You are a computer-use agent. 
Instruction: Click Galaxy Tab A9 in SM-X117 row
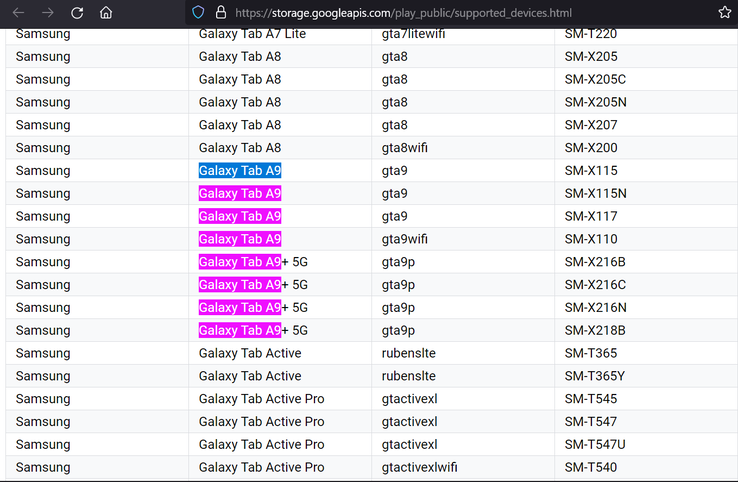coord(240,216)
